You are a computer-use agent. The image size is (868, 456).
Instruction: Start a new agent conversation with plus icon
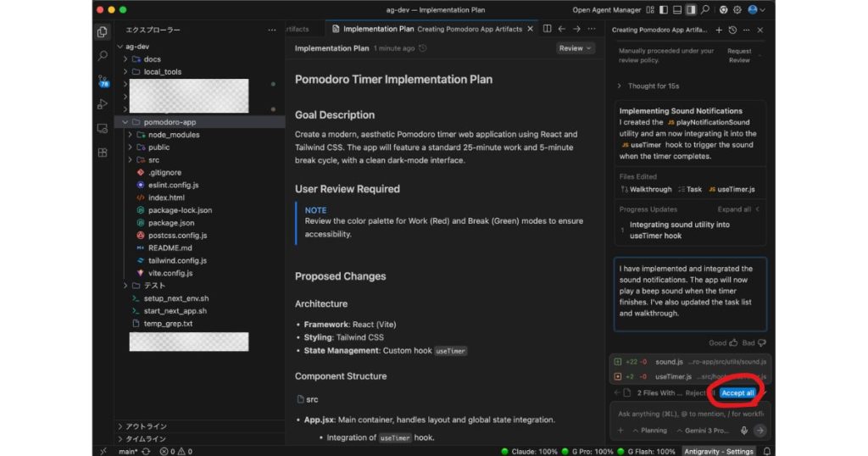[719, 30]
